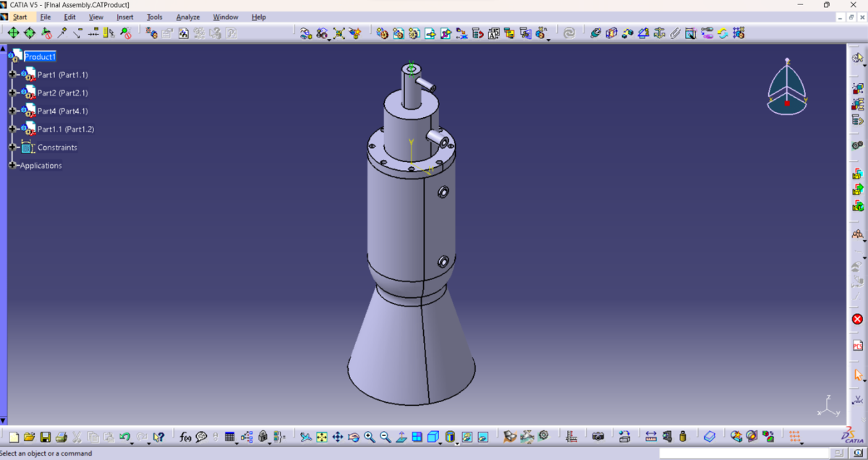Click the Formula f(x) icon
Viewport: 868px width, 460px height.
[185, 437]
